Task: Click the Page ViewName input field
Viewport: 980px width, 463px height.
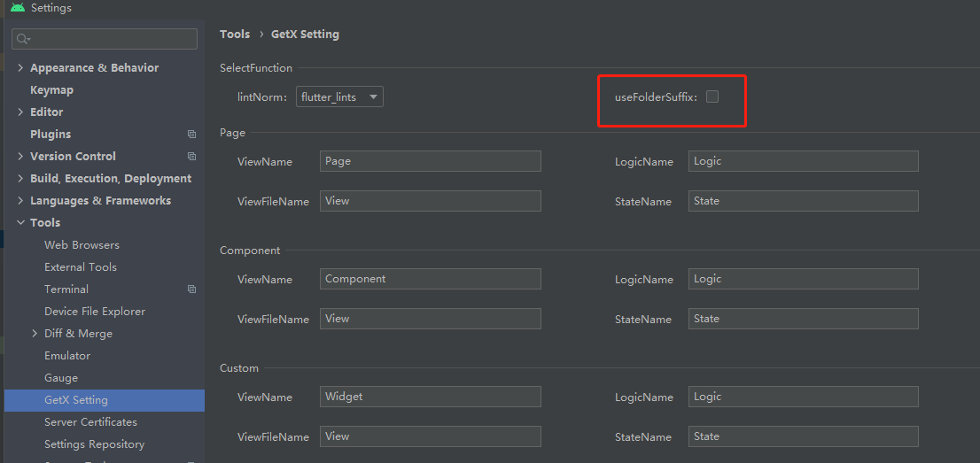Action: point(430,161)
